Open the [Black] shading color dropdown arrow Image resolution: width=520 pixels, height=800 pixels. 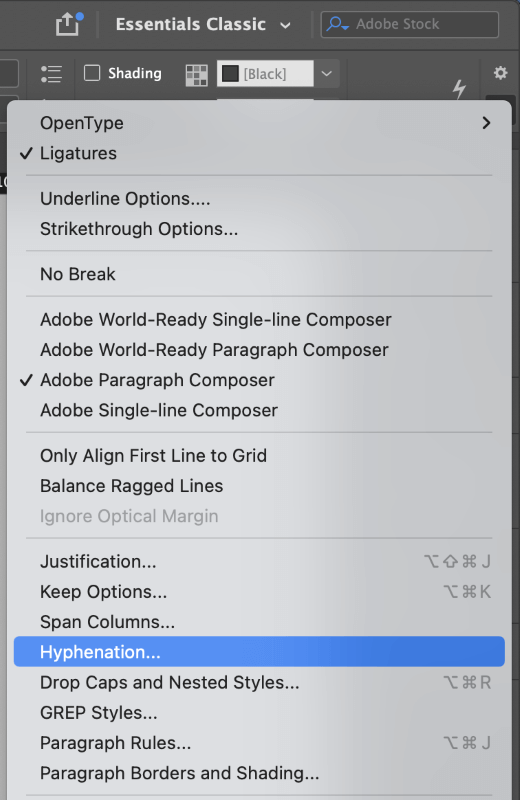(x=327, y=73)
